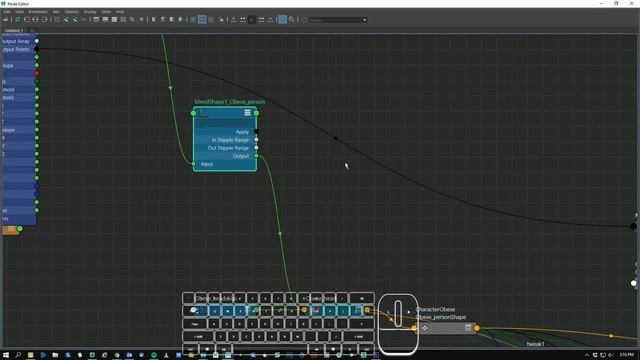
Task: Click Obese_personShape node right orange port
Action: (477, 328)
